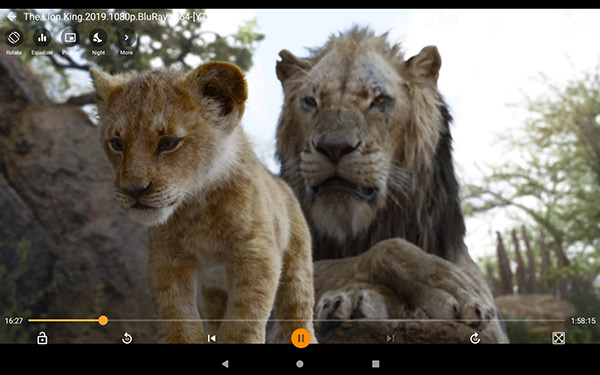The width and height of the screenshot is (600, 375).
Task: Pause the movie playback
Action: point(301,338)
